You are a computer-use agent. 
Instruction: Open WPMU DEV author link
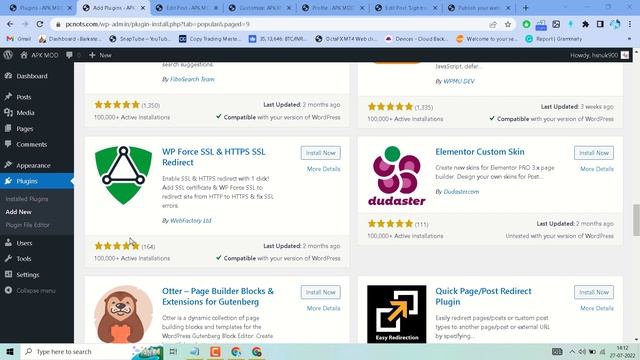click(459, 81)
